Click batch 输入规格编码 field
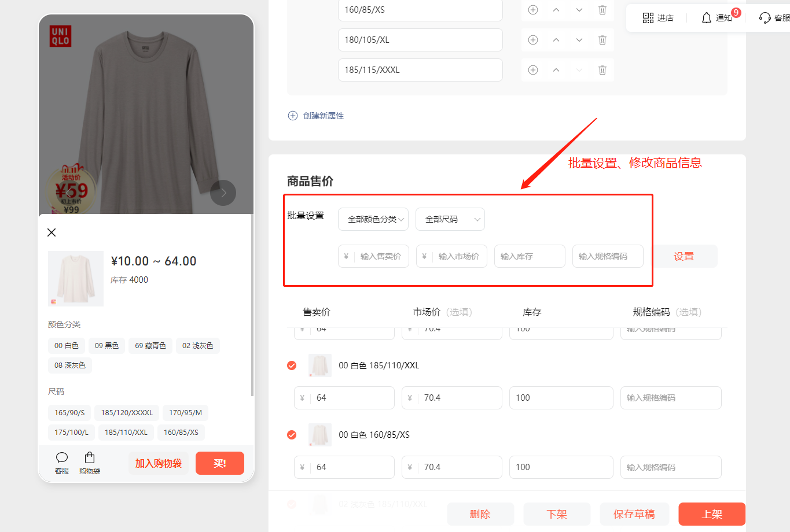790x532 pixels. tap(608, 256)
